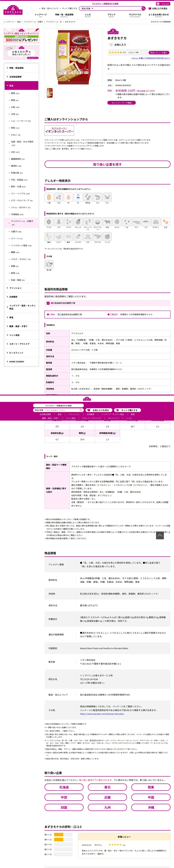Click the ネットスーパーで確認 button
The height and width of the screenshot is (868, 174).
tap(122, 103)
